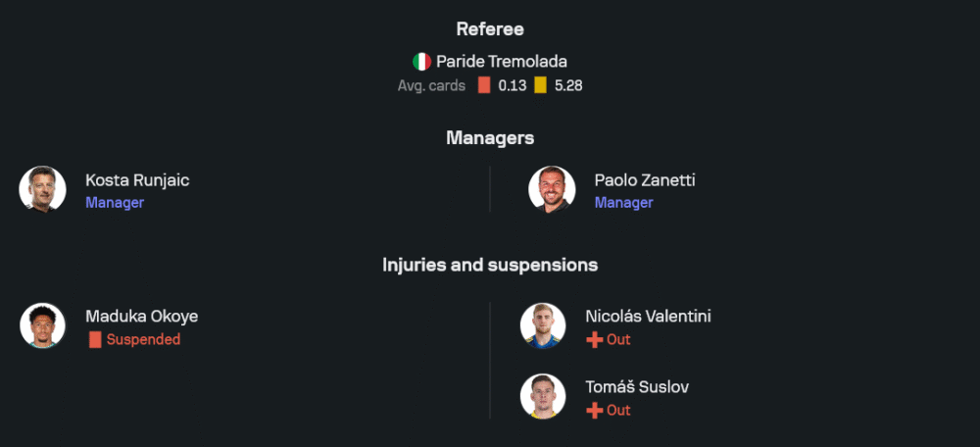Click the red cross icon under Nicolás Valentini
980x447 pixels.
click(594, 339)
